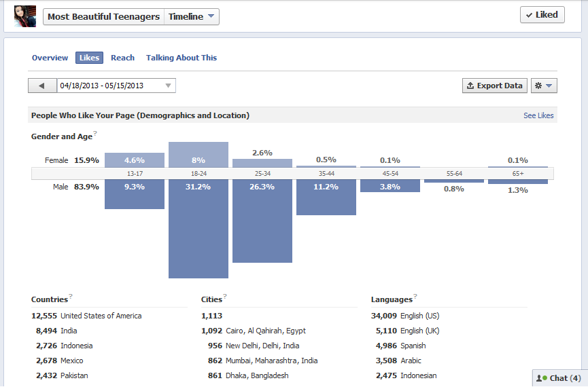This screenshot has height=387, width=588.
Task: Click the male 13-17 bar showing 9.3%
Action: (135, 194)
